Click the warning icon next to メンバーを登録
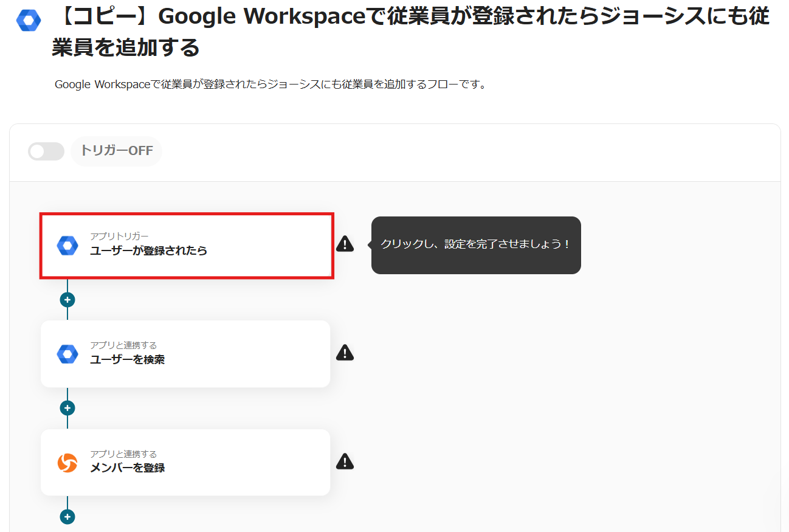 click(345, 461)
